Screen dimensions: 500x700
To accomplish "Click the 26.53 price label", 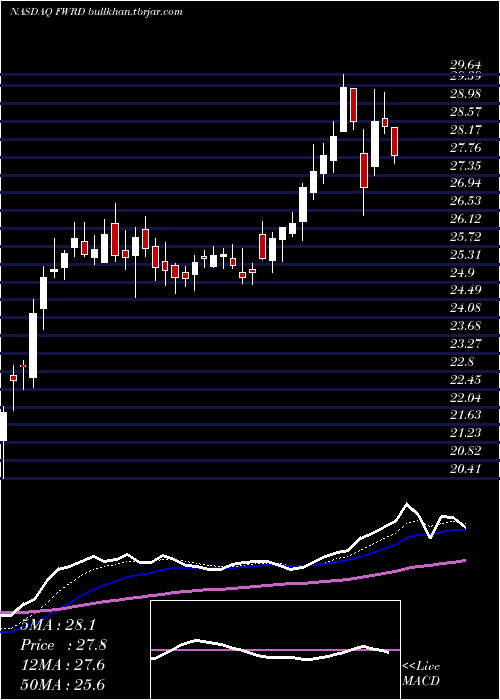I will (465, 201).
